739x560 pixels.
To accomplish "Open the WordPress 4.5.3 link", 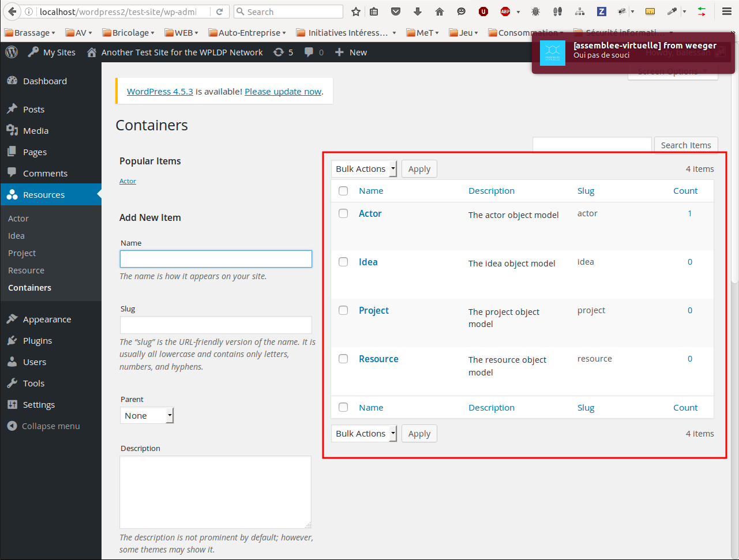I will pos(160,92).
